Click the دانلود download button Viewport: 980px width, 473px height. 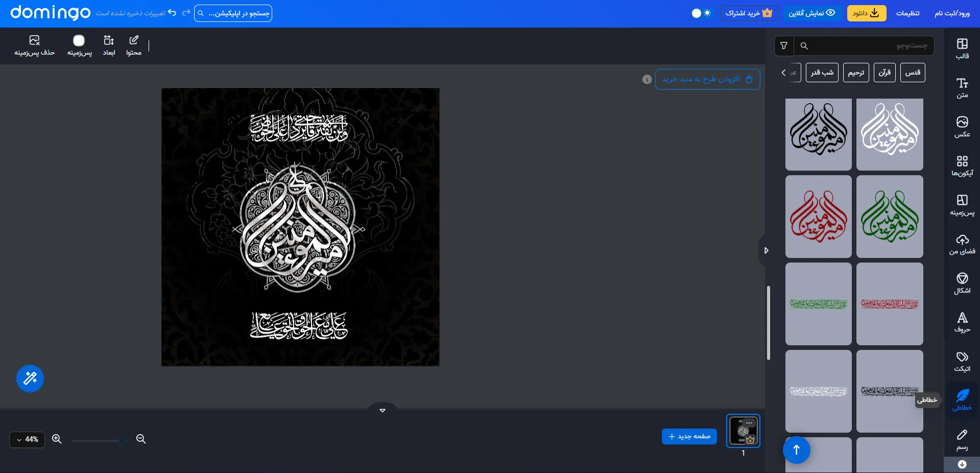867,13
